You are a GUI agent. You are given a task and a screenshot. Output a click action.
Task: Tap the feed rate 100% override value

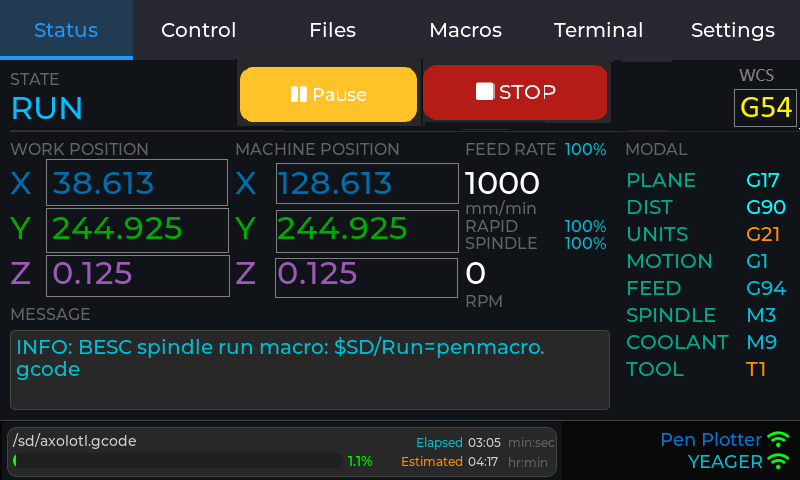[x=585, y=150]
